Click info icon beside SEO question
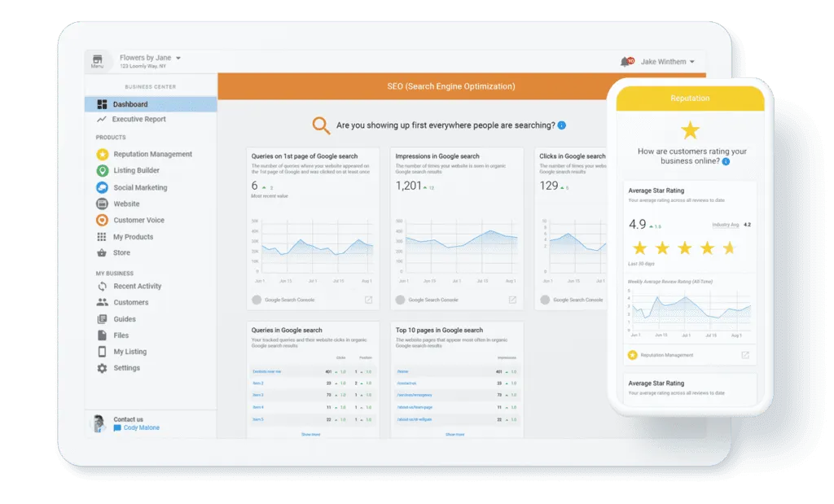 pyautogui.click(x=562, y=125)
